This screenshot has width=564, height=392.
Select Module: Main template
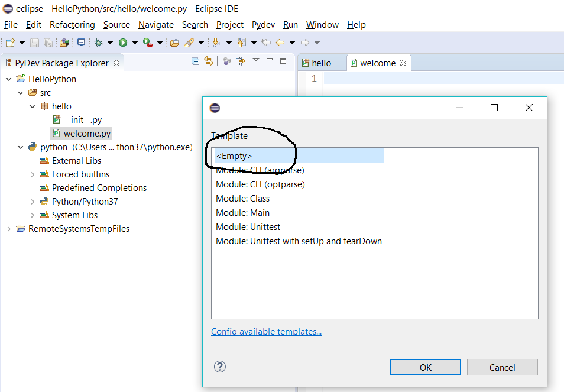tap(242, 212)
